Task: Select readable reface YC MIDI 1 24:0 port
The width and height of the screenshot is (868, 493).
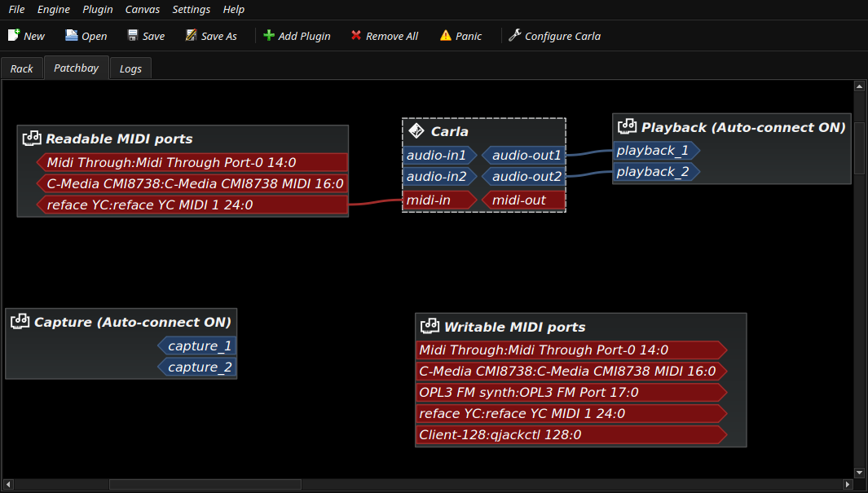Action: [x=192, y=205]
